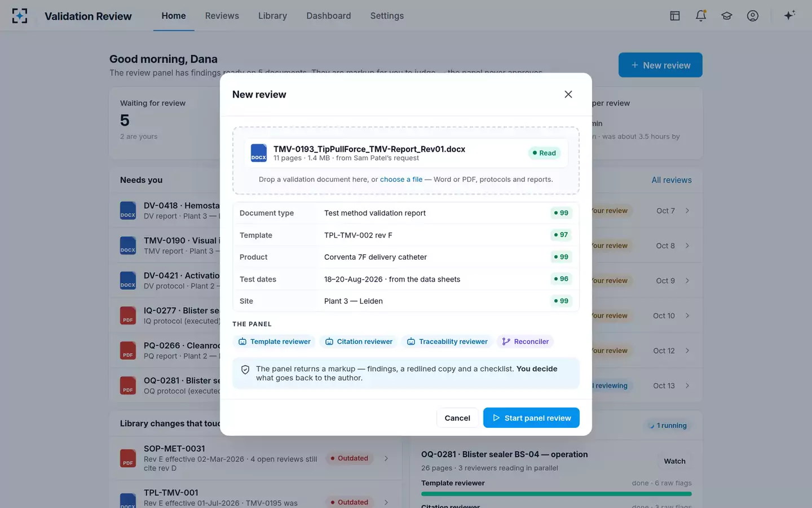Viewport: 812px width, 508px height.
Task: Expand the Oct 12 review row chevron
Action: click(x=687, y=351)
